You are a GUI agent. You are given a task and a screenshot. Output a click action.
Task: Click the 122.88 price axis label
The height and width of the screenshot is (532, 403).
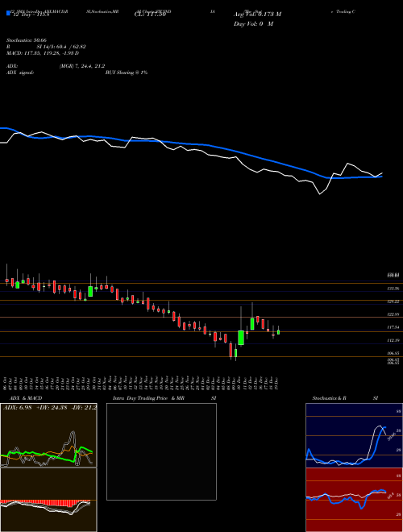pos(393,314)
